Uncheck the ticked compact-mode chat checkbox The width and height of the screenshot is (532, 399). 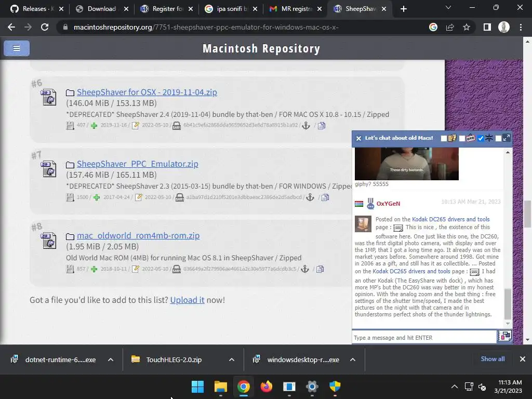click(x=481, y=138)
